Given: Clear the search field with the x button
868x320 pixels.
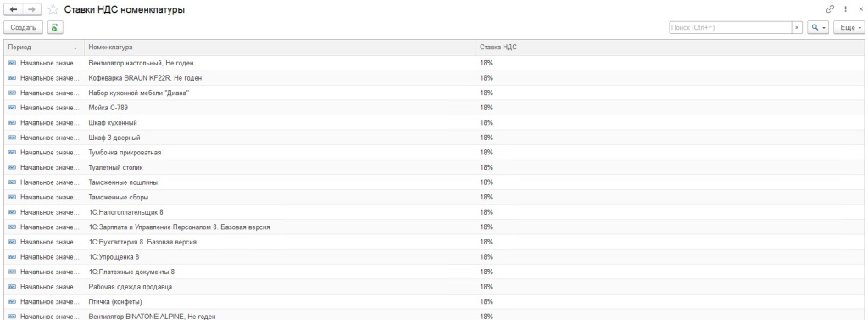Looking at the screenshot, I should click(x=797, y=27).
